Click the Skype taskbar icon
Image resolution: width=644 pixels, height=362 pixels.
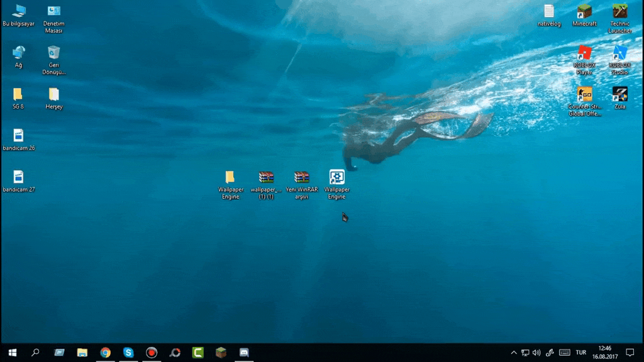tap(128, 353)
